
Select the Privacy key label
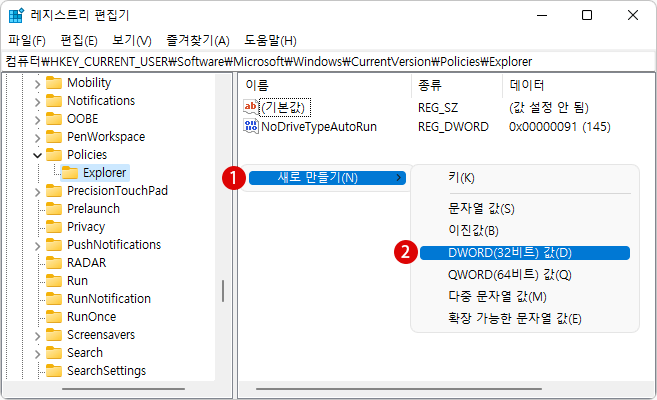click(86, 227)
